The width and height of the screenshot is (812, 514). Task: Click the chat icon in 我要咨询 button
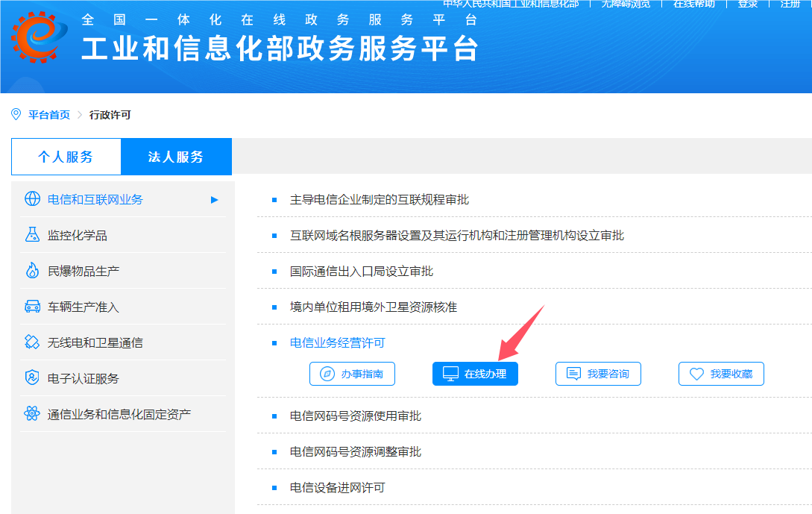pos(574,374)
